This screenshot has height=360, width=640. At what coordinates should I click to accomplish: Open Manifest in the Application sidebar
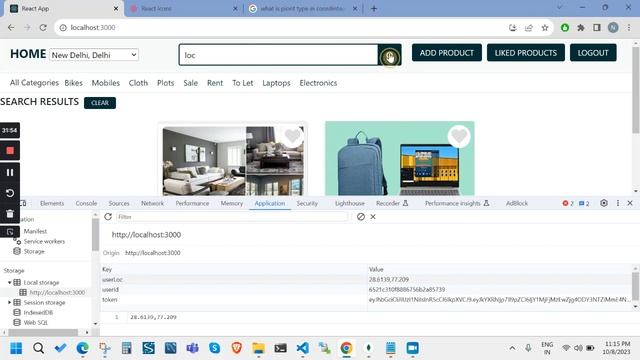click(x=35, y=231)
